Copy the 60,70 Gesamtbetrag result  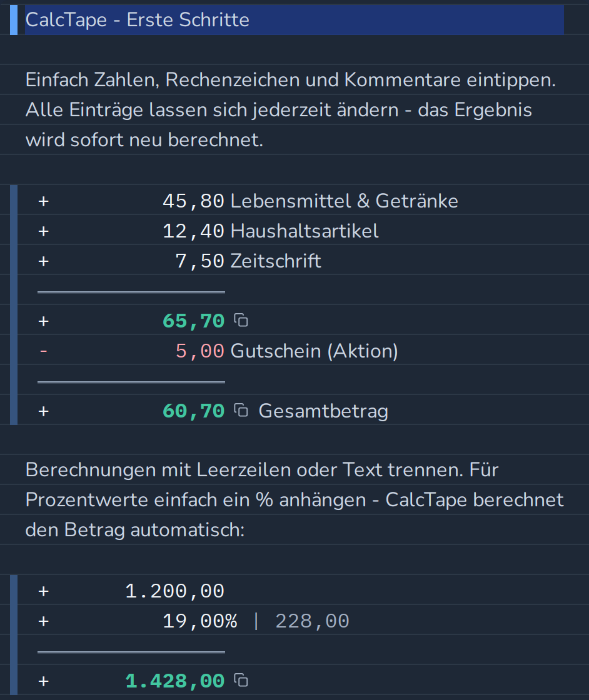(x=241, y=410)
